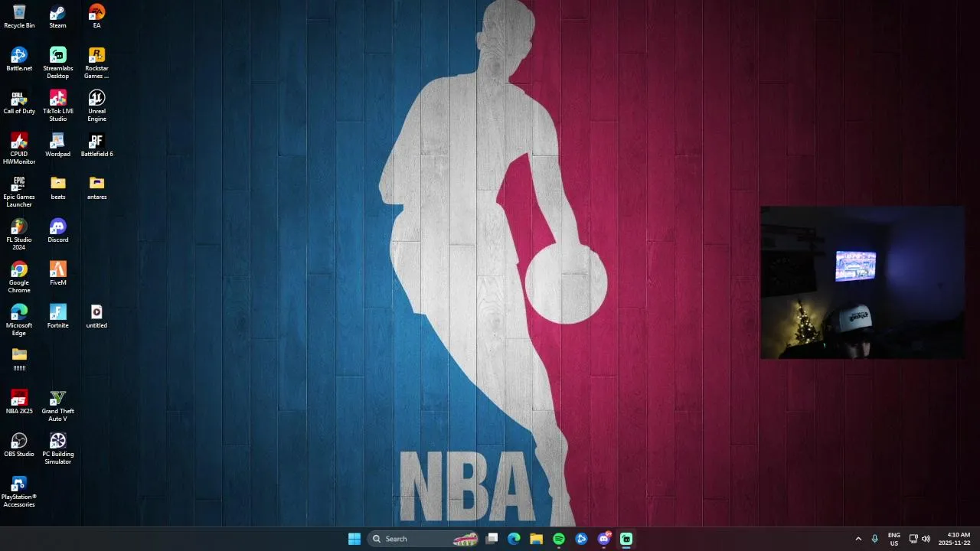Select the TikTok LIVE Studio icon
The image size is (980, 551).
pyautogui.click(x=57, y=106)
